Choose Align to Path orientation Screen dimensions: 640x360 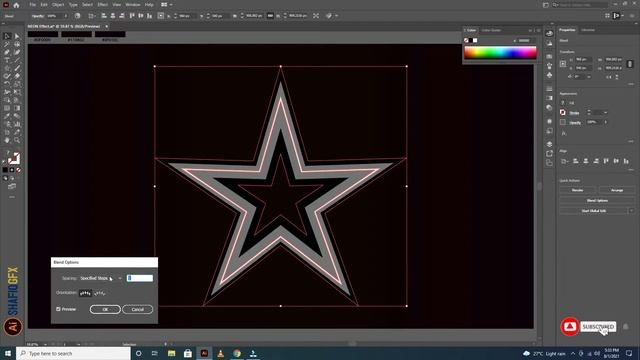tap(100, 293)
